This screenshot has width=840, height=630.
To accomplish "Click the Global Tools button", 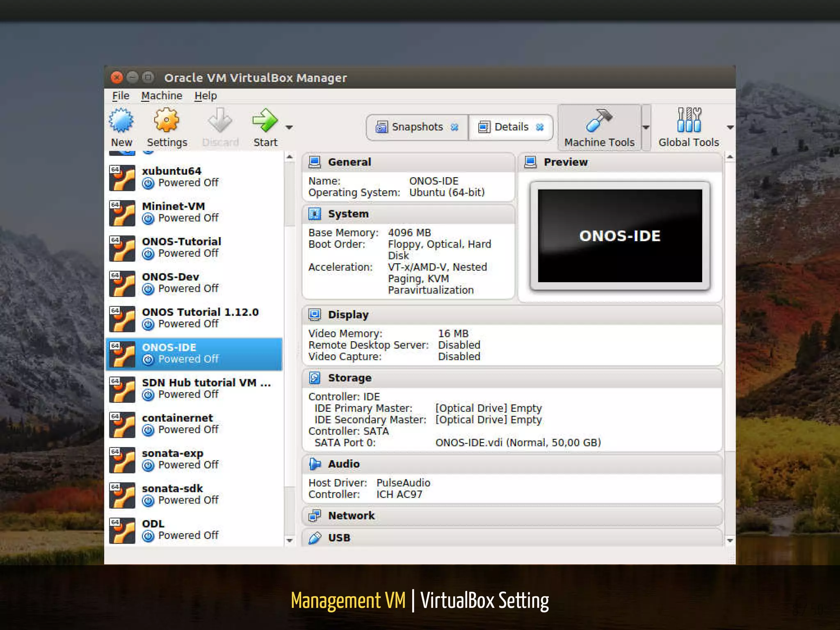I will 689,128.
